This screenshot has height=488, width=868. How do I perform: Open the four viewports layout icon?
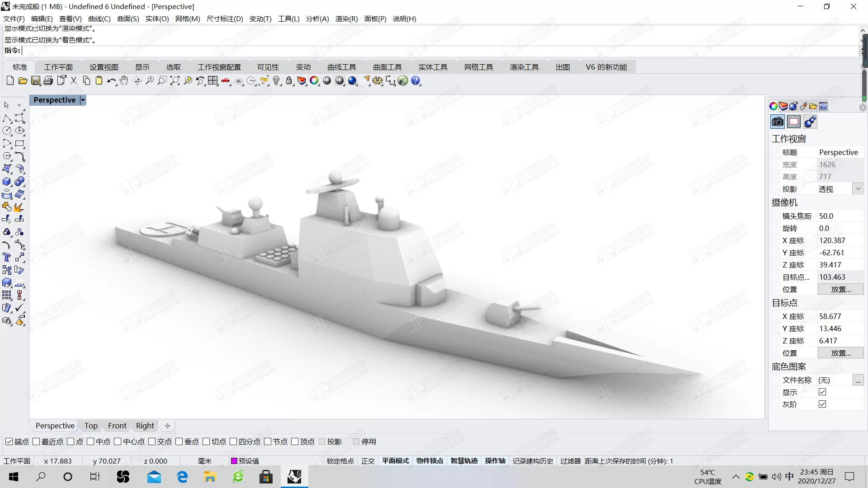pyautogui.click(x=213, y=81)
